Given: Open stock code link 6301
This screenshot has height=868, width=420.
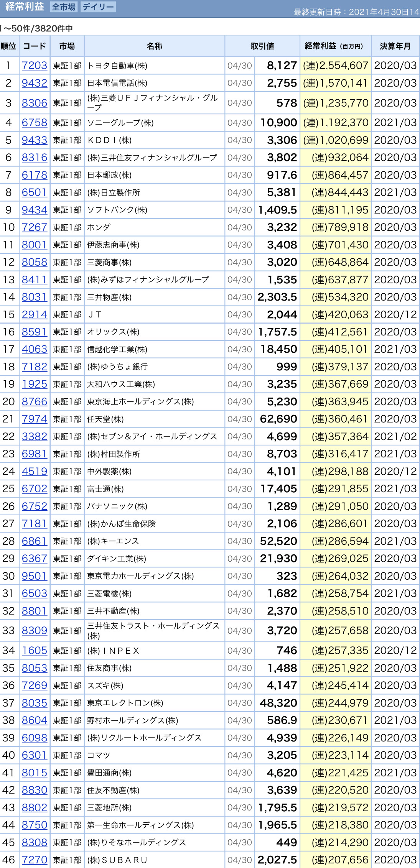Looking at the screenshot, I should [x=35, y=755].
